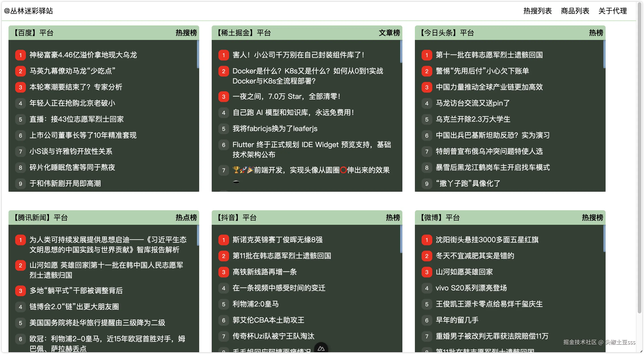The height and width of the screenshot is (354, 644).
Task: Click 利物浦2:0皇马 in 抖音 list
Action: click(x=255, y=304)
